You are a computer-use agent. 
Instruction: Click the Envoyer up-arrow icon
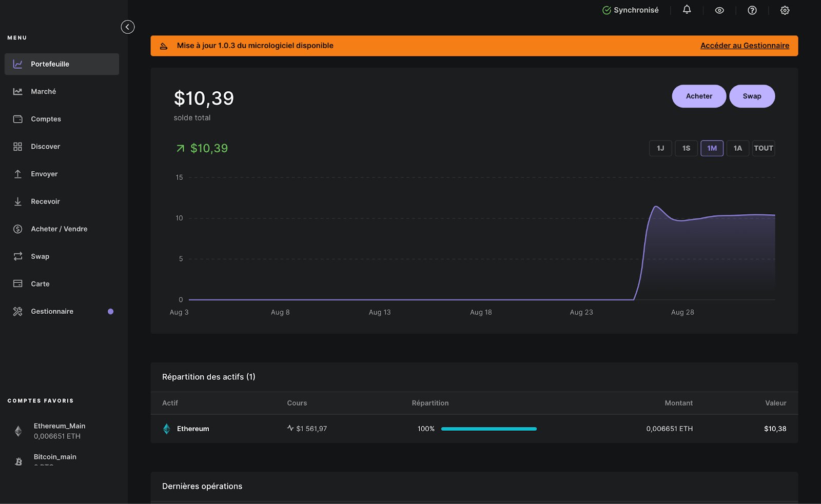tap(18, 174)
